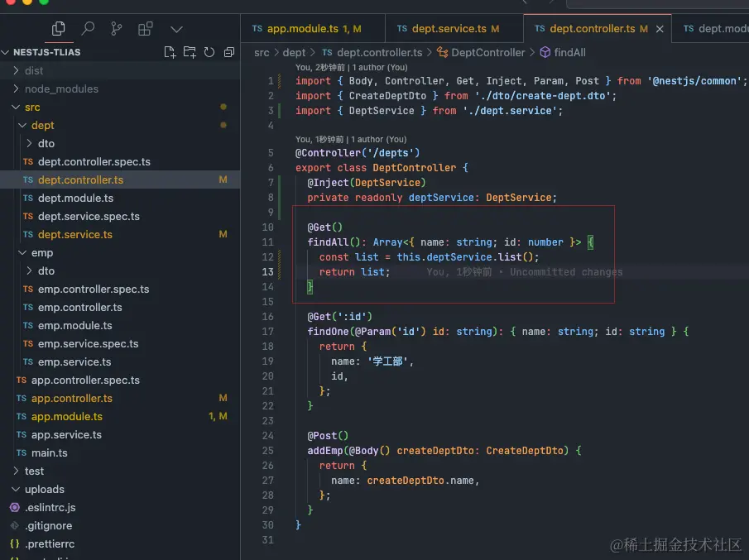Click the 'You, 2秒钟前 | 1 author' code lens
Screen dimensions: 749x560
point(351,67)
